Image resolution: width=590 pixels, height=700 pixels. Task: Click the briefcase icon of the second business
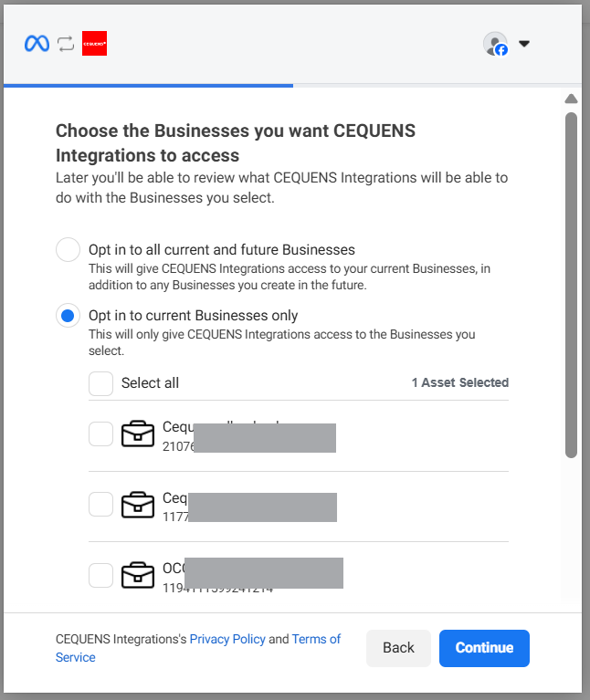click(138, 505)
